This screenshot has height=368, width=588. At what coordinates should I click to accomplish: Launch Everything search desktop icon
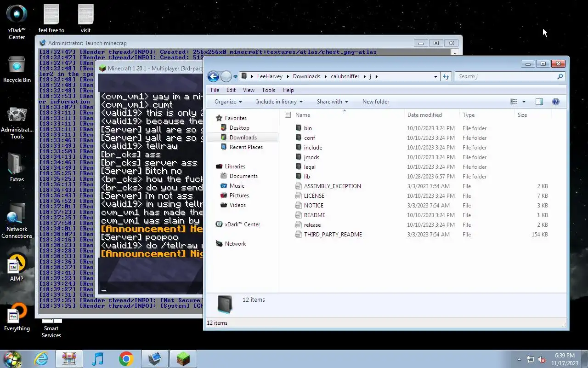coord(17,317)
